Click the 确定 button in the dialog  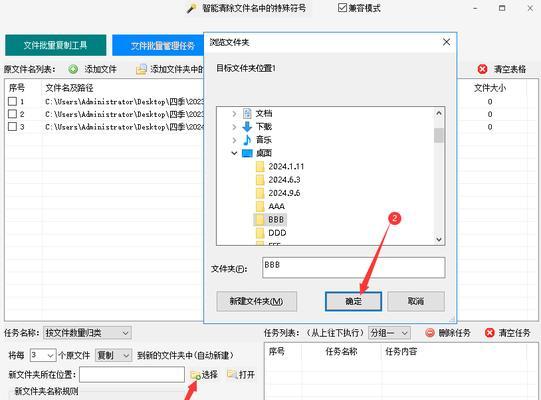tap(353, 301)
